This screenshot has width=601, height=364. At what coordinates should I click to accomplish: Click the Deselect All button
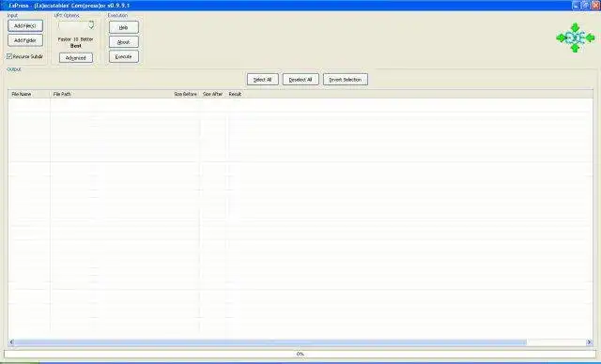tap(300, 80)
